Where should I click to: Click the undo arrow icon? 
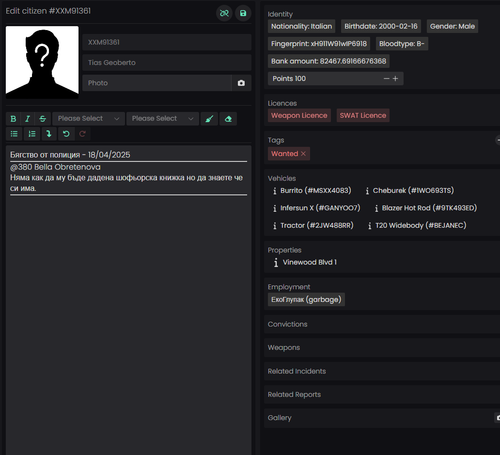point(66,134)
